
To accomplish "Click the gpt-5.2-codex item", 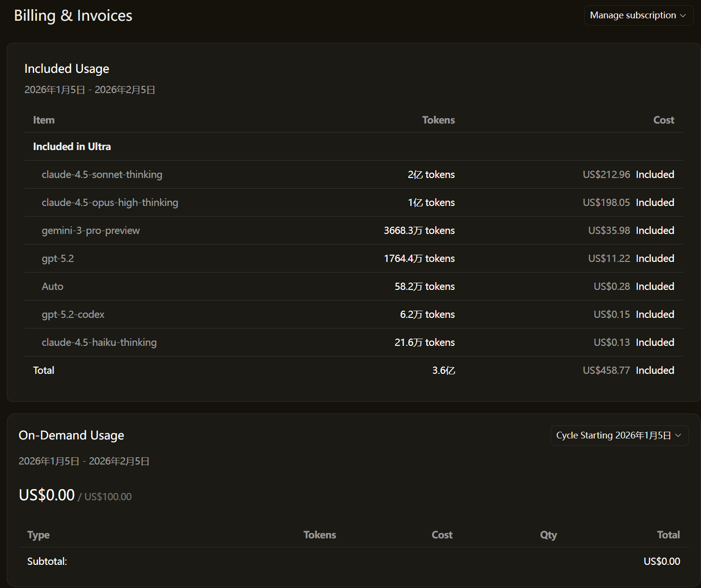I will [73, 315].
